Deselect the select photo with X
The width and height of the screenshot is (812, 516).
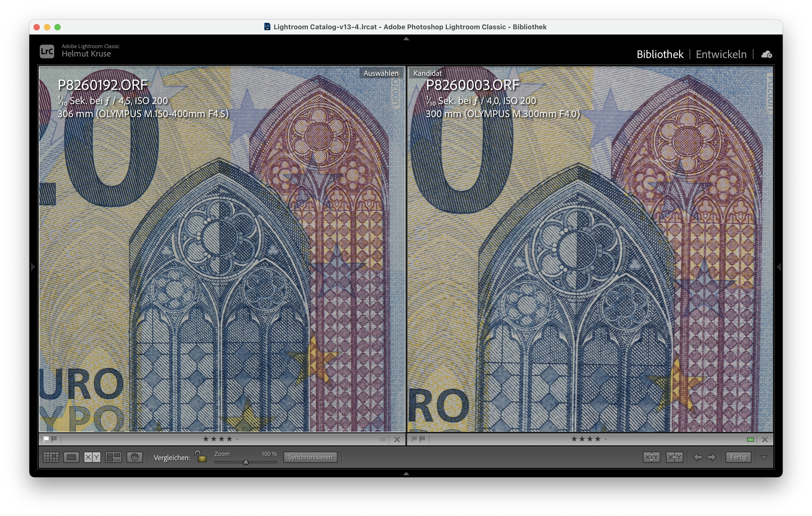click(397, 439)
